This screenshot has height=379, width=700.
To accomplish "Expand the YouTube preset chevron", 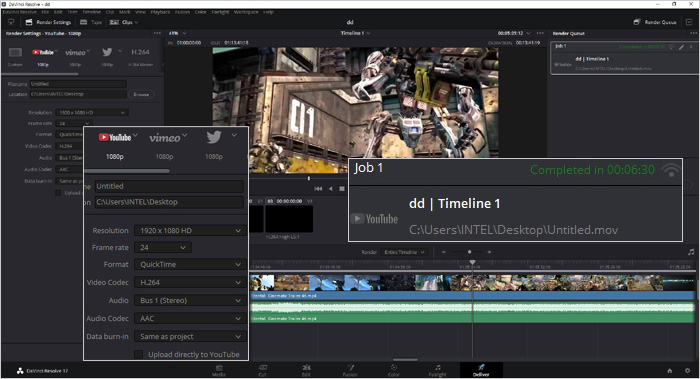I will coord(57,51).
